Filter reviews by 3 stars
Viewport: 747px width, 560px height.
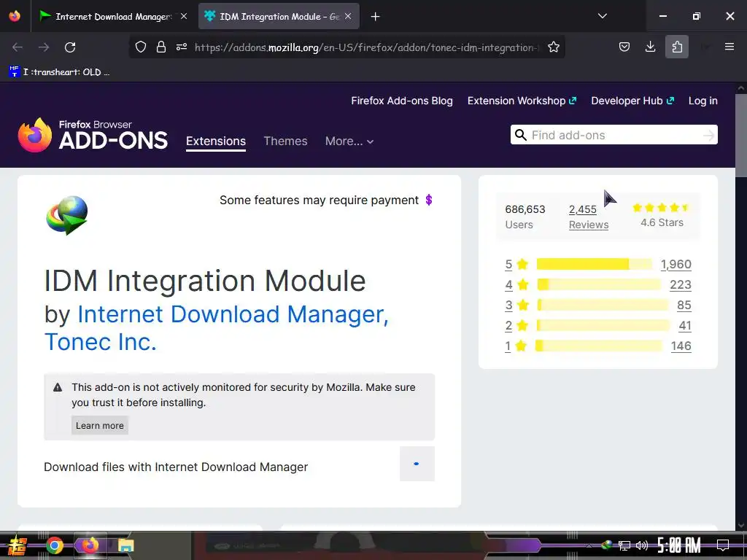pyautogui.click(x=516, y=306)
